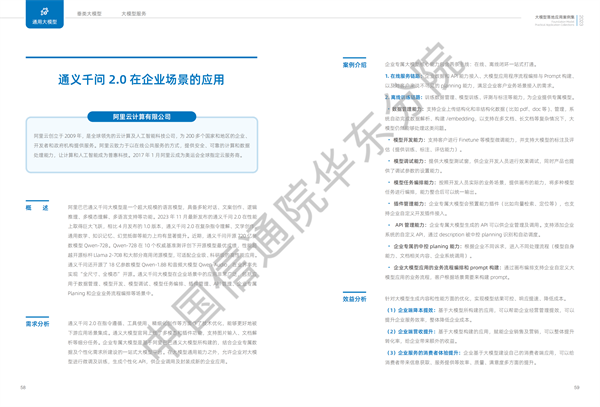Click the 插件管理能力 bullet heading

pyautogui.click(x=409, y=204)
